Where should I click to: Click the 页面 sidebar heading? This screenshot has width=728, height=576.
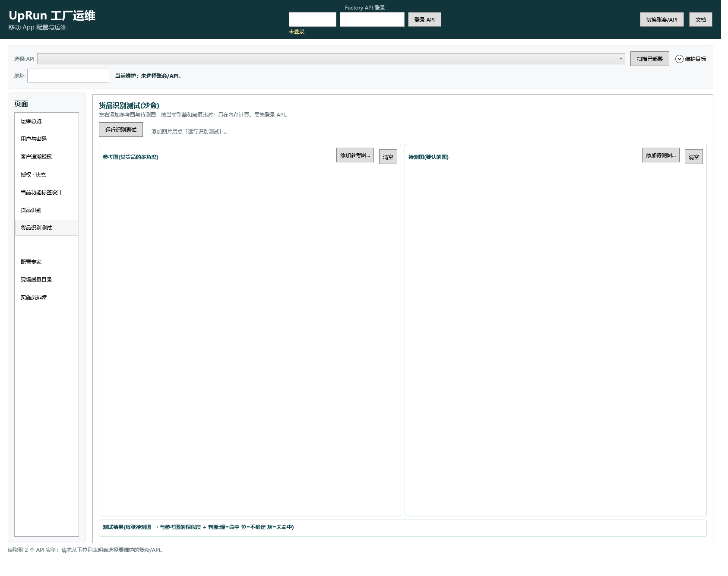[x=21, y=104]
